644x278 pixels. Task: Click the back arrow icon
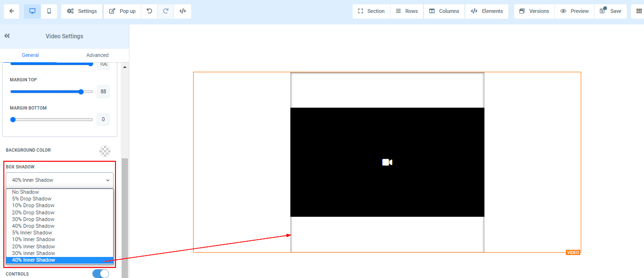click(11, 11)
